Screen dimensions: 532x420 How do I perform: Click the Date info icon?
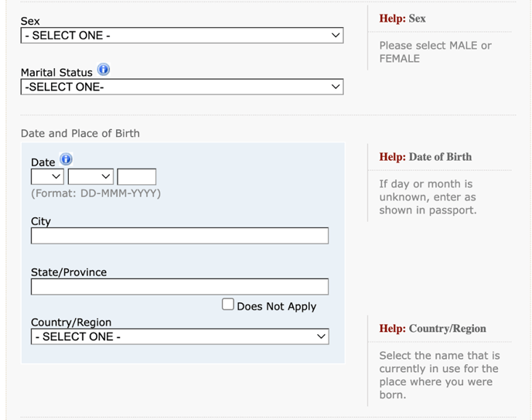coord(66,159)
